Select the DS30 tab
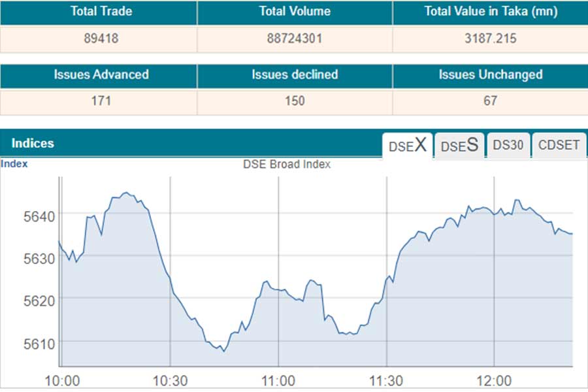 pos(508,145)
